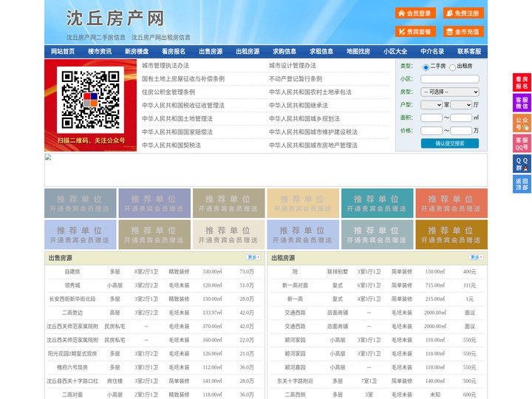Click the maximum 面积 input field
Viewport: 532px width, 399px height.
pos(461,117)
